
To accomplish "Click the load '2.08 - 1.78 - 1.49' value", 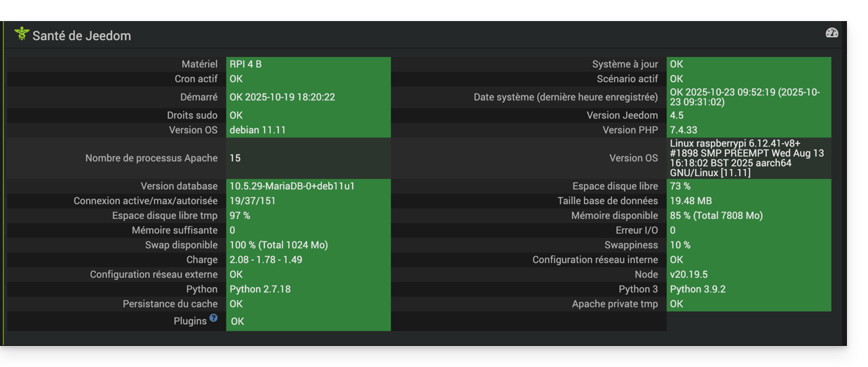I will (266, 260).
